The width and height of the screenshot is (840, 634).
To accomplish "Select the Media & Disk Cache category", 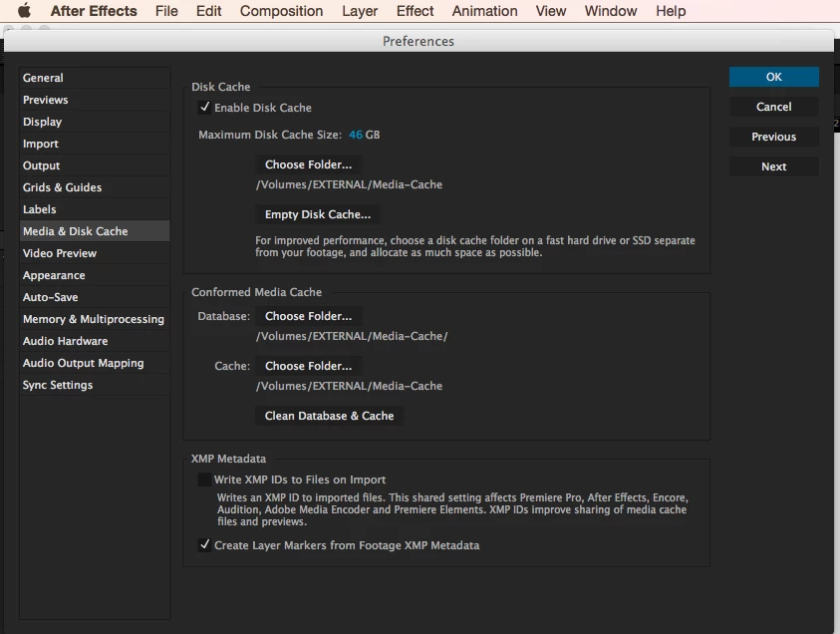I will [x=95, y=231].
